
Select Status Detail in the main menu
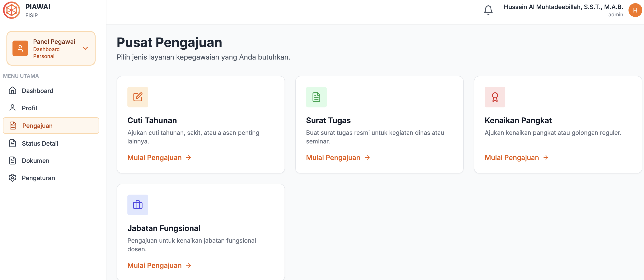40,143
